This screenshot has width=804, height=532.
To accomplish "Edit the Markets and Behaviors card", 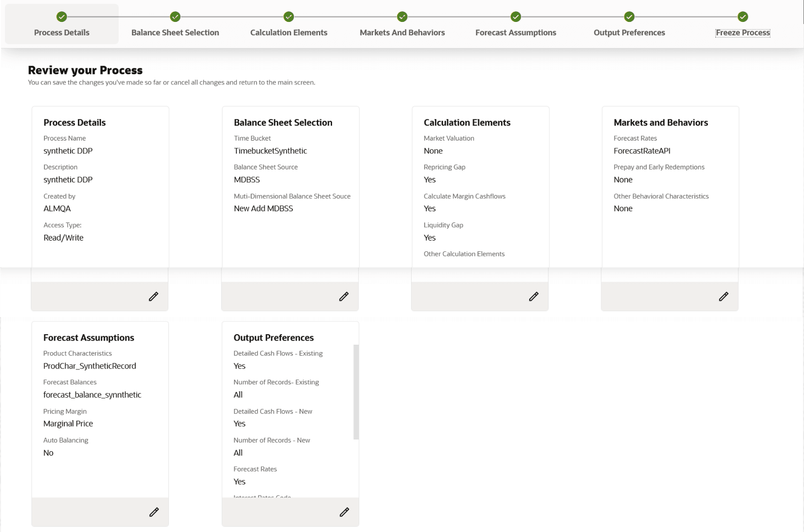I will click(x=723, y=296).
